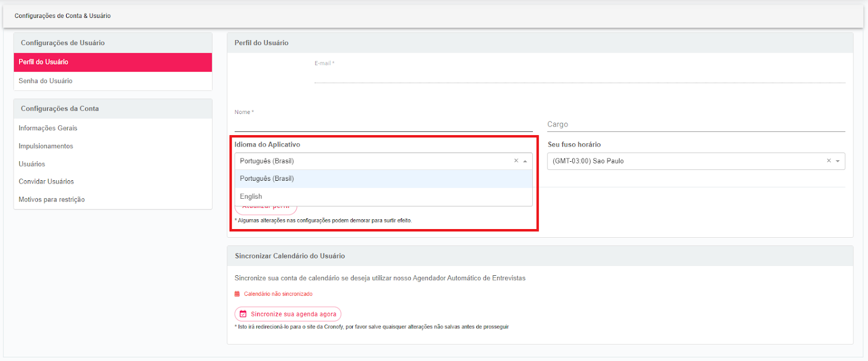Open the Seu fuso horário combo box
The width and height of the screenshot is (868, 361).
[x=684, y=161]
